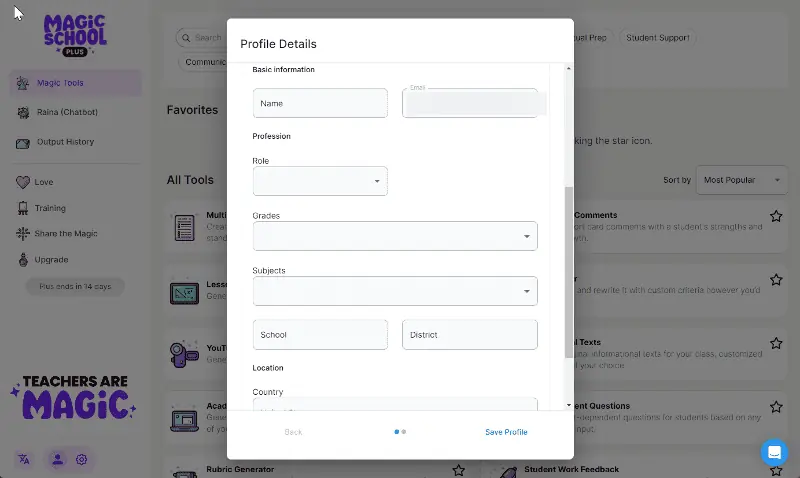Viewport: 800px width, 478px height.
Task: Open the Training sidebar icon
Action: coord(23,208)
